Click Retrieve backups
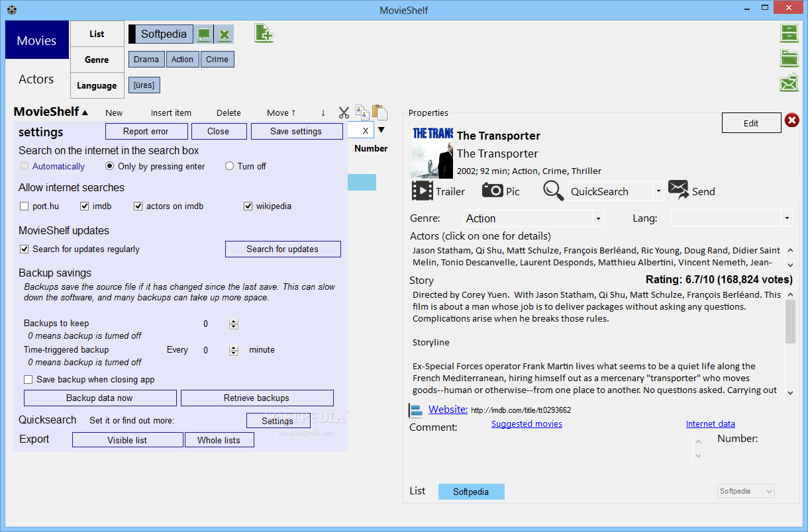The height and width of the screenshot is (532, 808). [256, 398]
